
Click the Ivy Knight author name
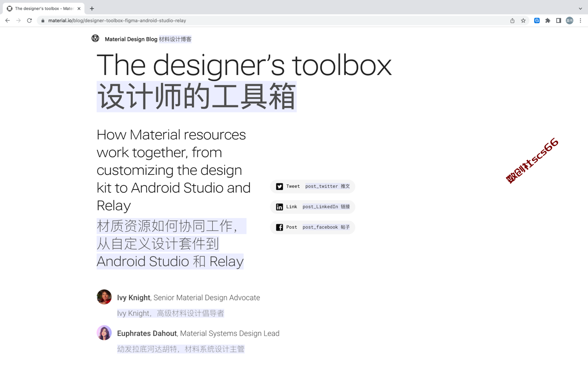tap(134, 298)
